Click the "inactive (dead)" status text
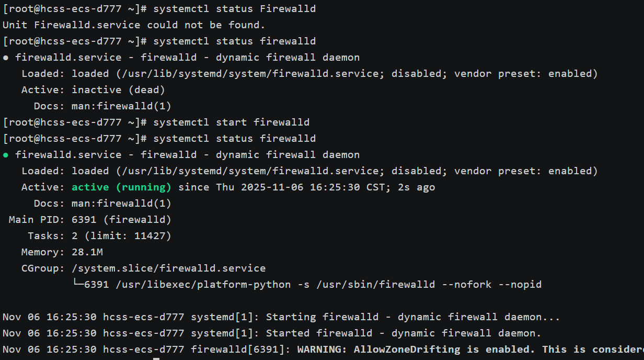 coord(118,90)
